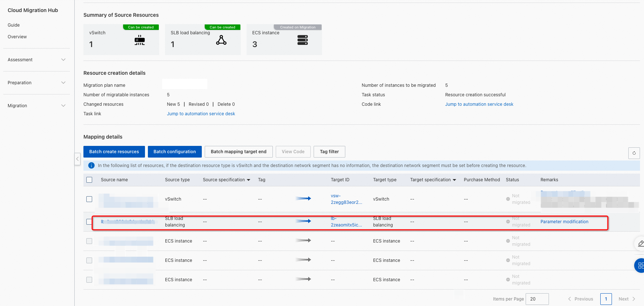Click the Target ID column header
The image size is (644, 306).
[x=340, y=180]
